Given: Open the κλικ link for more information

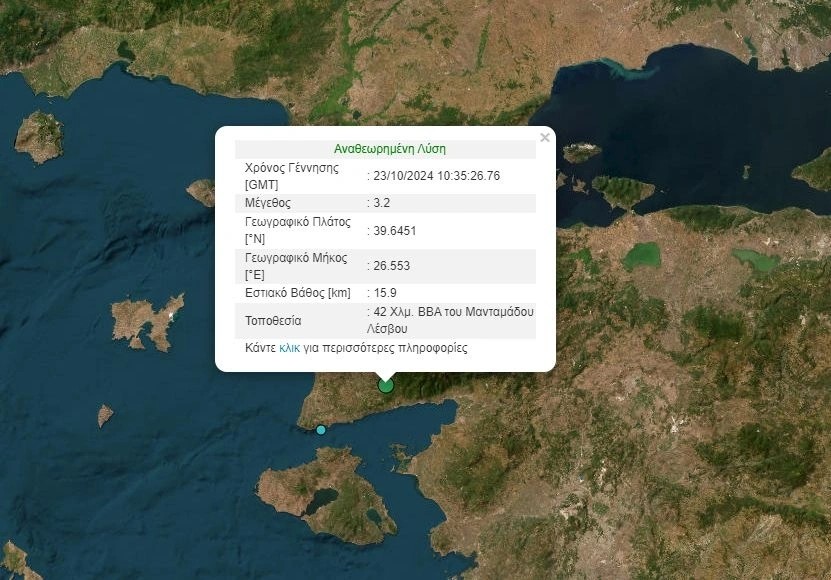Looking at the screenshot, I should pos(289,349).
